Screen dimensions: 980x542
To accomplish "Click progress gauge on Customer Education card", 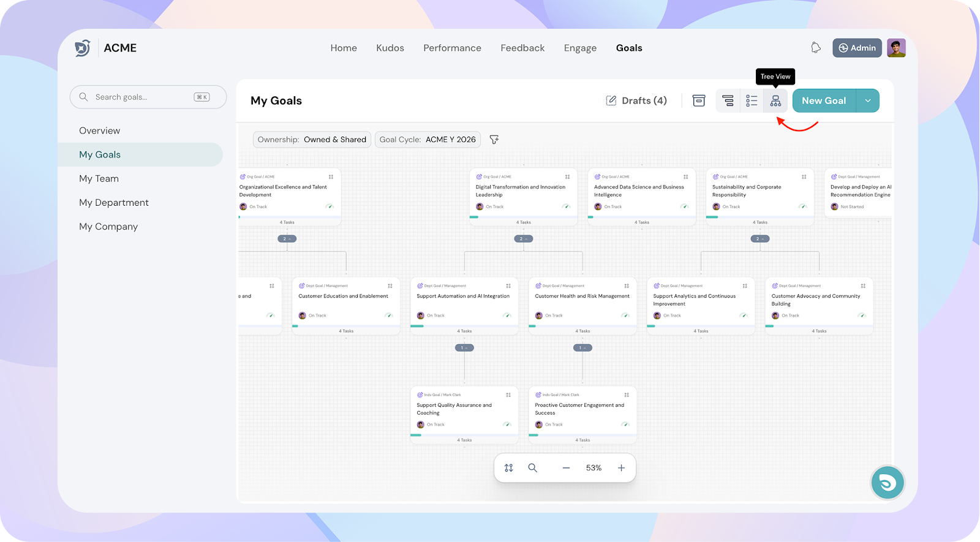I will [x=389, y=315].
